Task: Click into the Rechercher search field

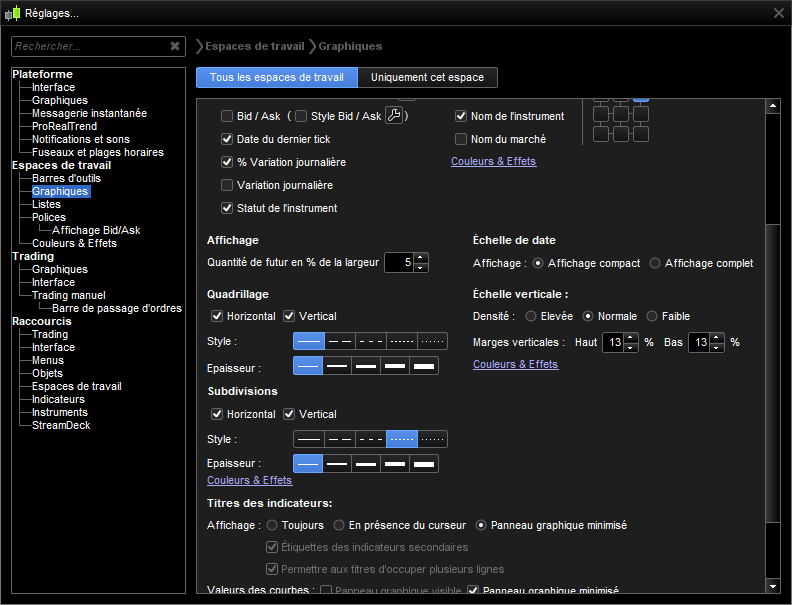Action: (88, 46)
